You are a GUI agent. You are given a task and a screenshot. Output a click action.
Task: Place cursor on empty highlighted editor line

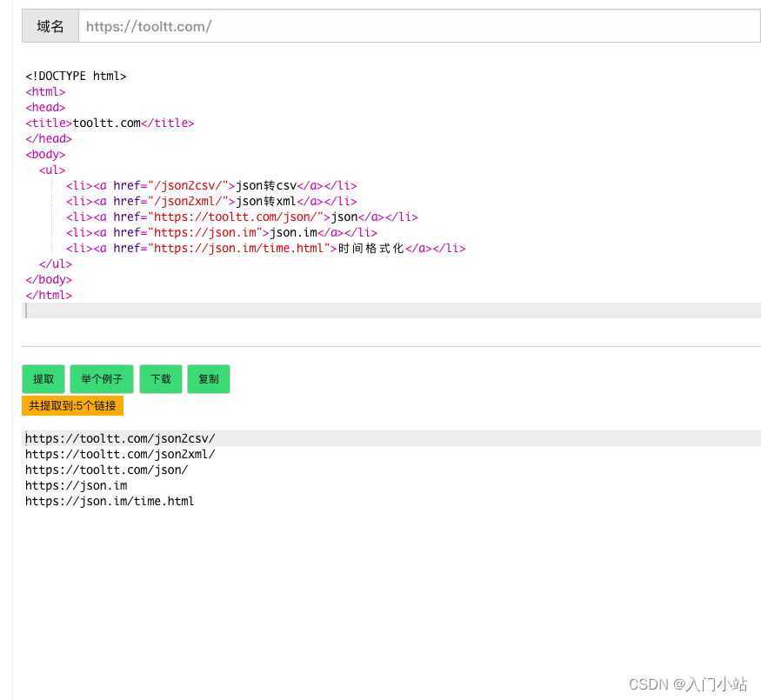[391, 310]
